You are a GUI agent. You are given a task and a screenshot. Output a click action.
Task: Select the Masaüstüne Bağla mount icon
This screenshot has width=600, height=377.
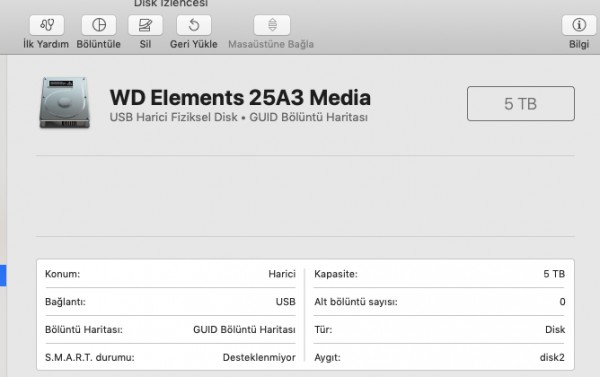pyautogui.click(x=272, y=25)
